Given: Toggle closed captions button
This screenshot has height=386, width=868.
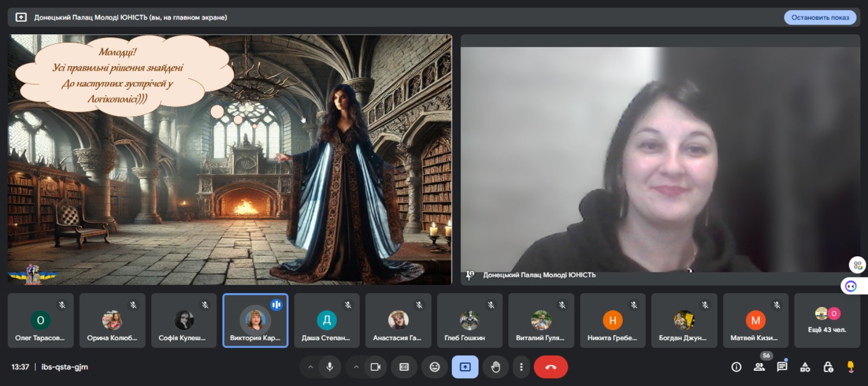Looking at the screenshot, I should 404,367.
